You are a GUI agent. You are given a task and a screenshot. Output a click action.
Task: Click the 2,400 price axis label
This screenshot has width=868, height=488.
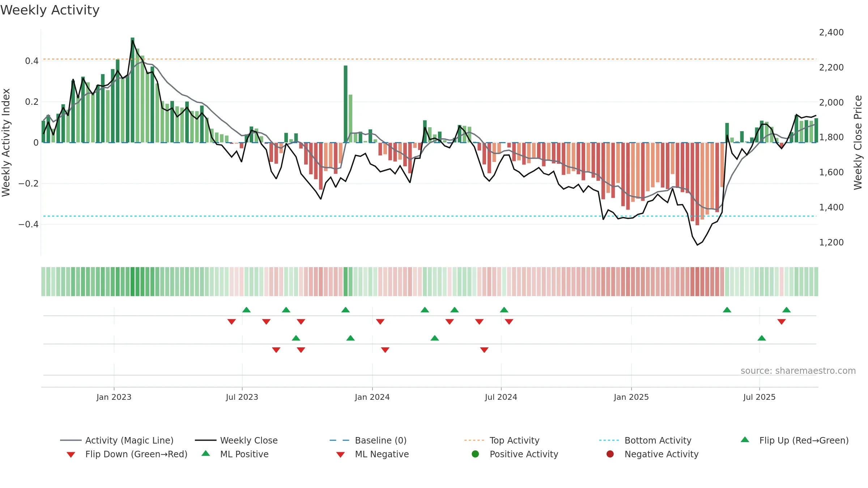pyautogui.click(x=831, y=33)
